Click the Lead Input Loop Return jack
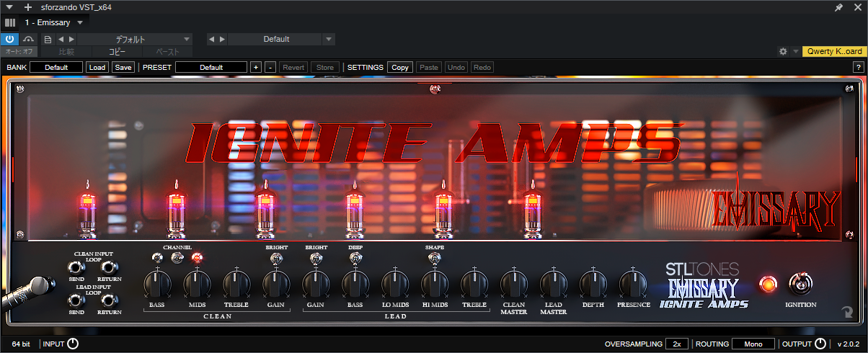868x353 pixels. coord(108,300)
